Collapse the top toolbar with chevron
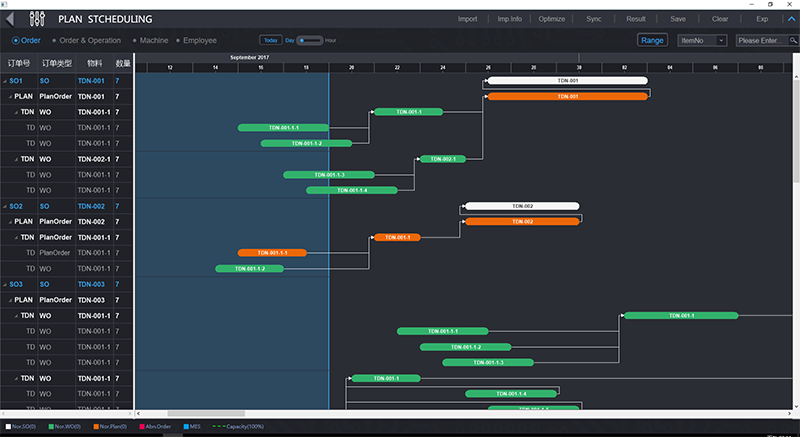Image resolution: width=800 pixels, height=437 pixels. pos(789,18)
